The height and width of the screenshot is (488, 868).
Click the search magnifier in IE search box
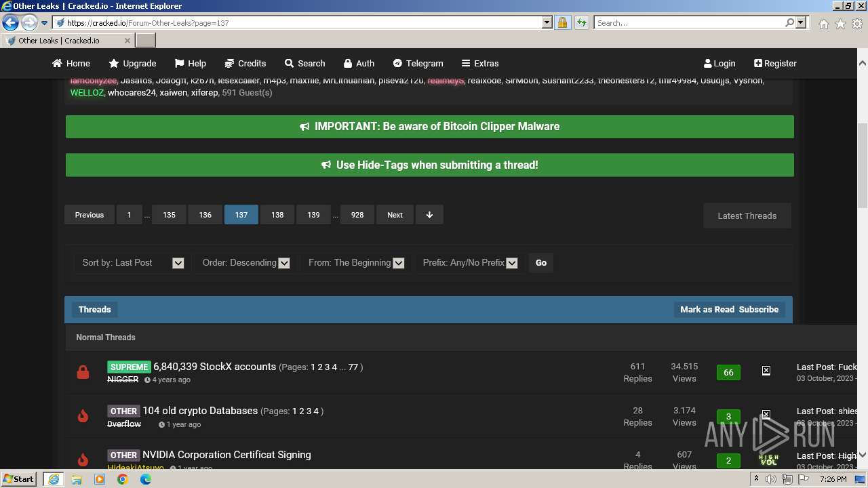click(x=789, y=22)
